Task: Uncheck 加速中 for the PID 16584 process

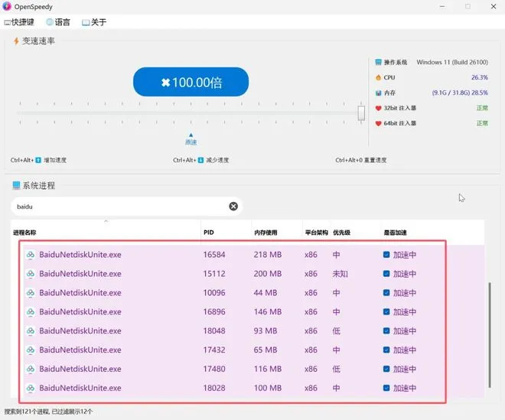Action: coord(387,255)
